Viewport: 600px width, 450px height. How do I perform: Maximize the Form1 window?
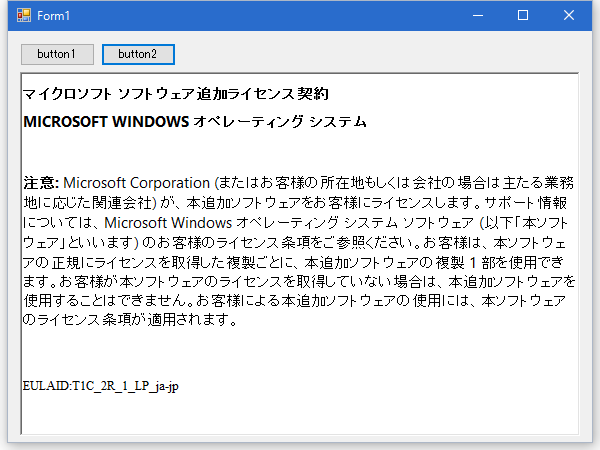[523, 15]
